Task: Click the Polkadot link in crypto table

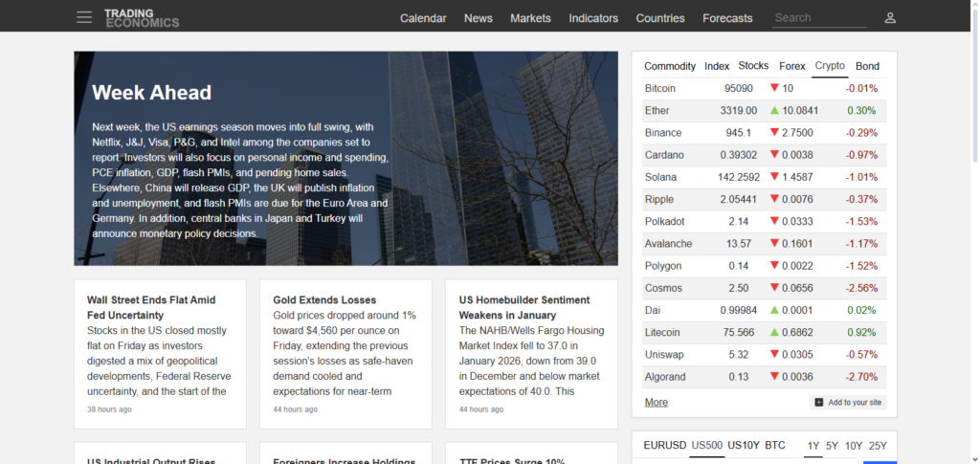Action: [665, 222]
